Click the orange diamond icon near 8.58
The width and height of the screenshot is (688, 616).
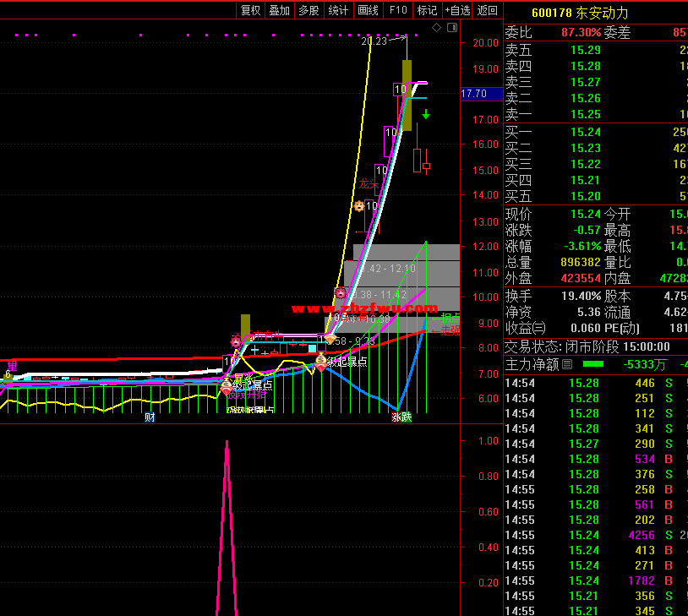[x=330, y=339]
